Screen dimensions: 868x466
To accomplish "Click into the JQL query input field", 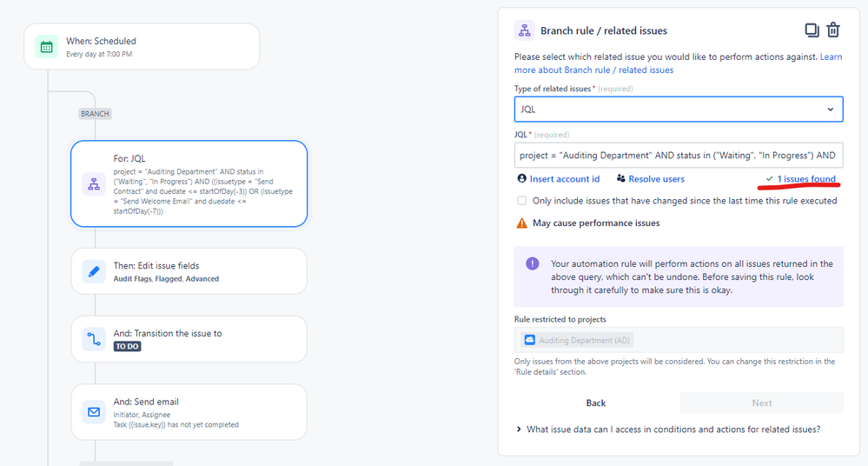I will click(678, 155).
